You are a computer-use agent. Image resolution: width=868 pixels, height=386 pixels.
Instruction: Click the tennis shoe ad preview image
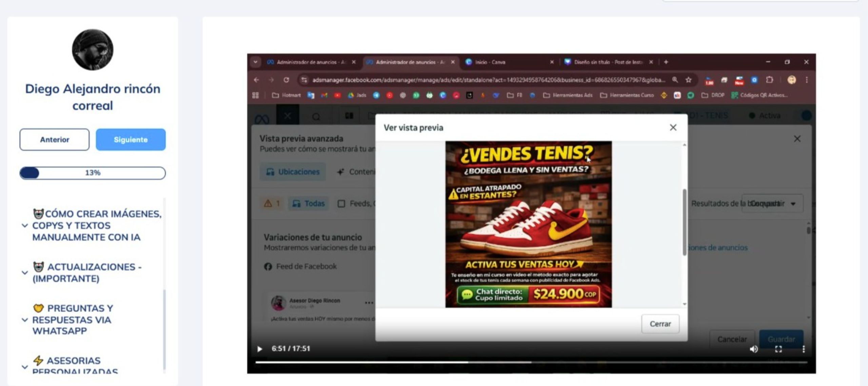pos(529,225)
